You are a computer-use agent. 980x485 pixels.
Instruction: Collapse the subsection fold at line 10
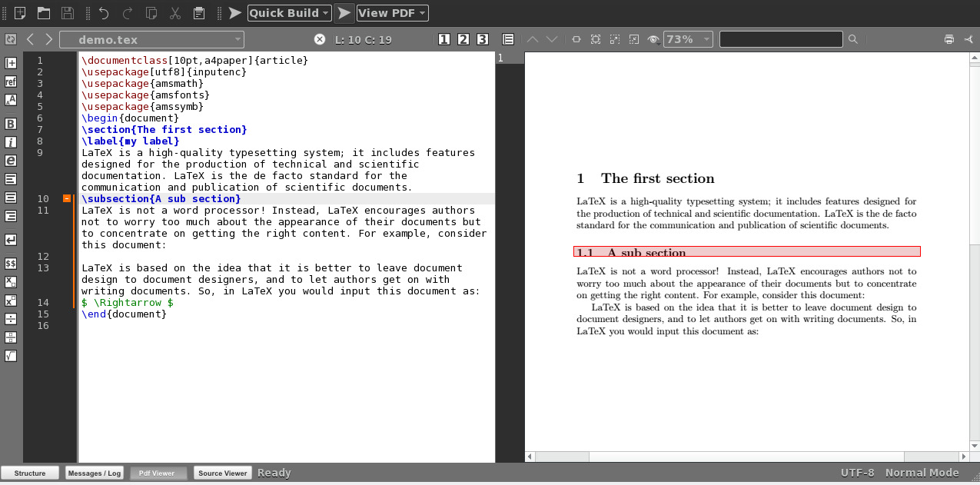66,198
